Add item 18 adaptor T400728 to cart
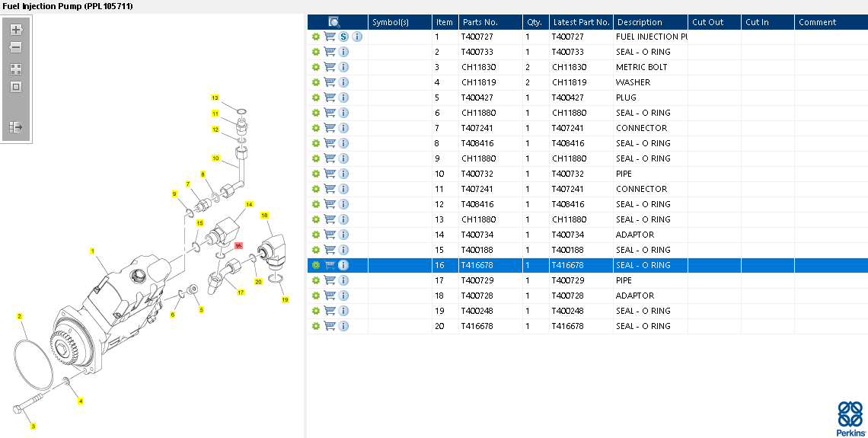The width and height of the screenshot is (868, 438). (330, 296)
